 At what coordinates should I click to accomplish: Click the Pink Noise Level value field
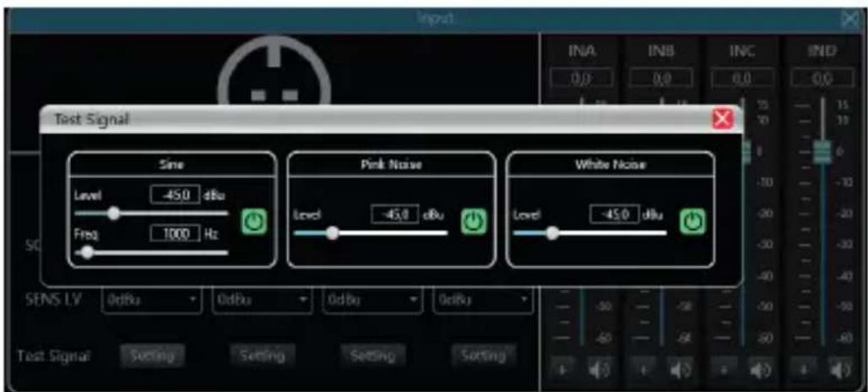[394, 215]
